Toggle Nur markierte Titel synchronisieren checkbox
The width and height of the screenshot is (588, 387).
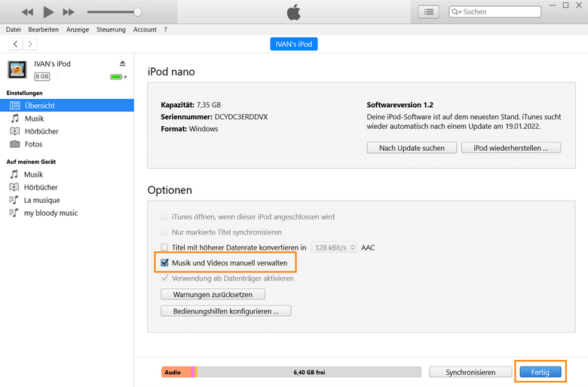pyautogui.click(x=164, y=232)
